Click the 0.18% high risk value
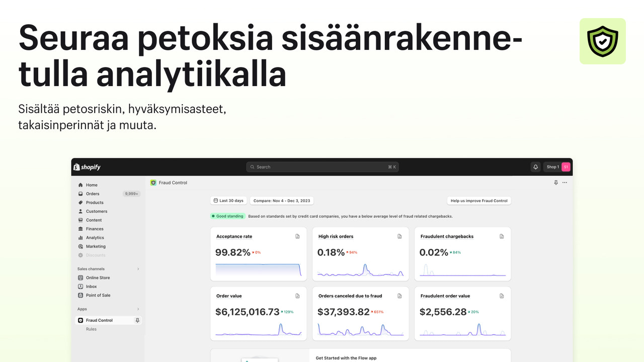 (x=331, y=252)
